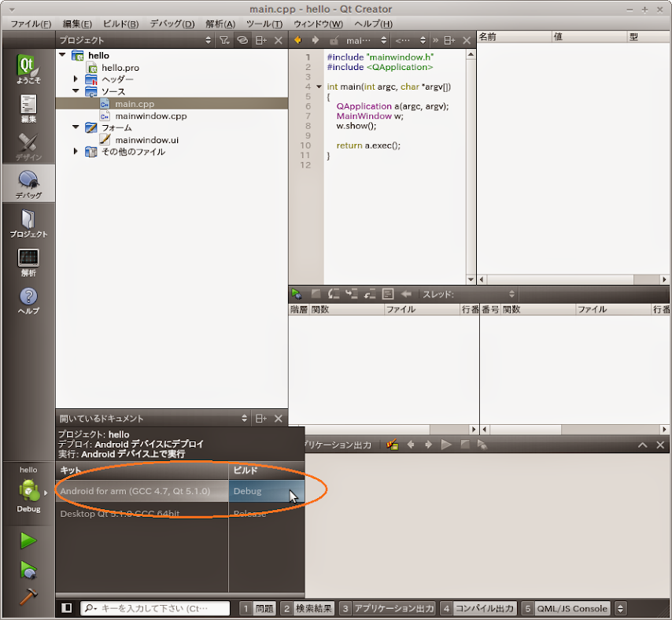Open the Help (ヘルプ) mode

click(x=28, y=301)
